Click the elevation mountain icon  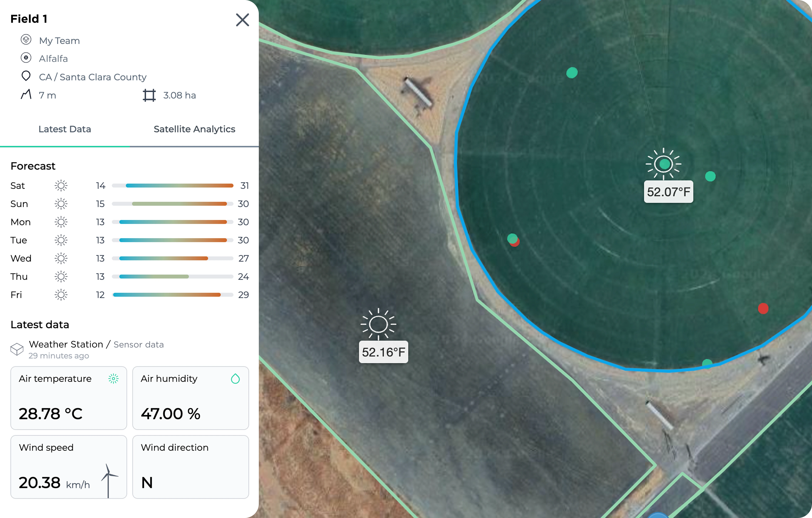point(26,94)
